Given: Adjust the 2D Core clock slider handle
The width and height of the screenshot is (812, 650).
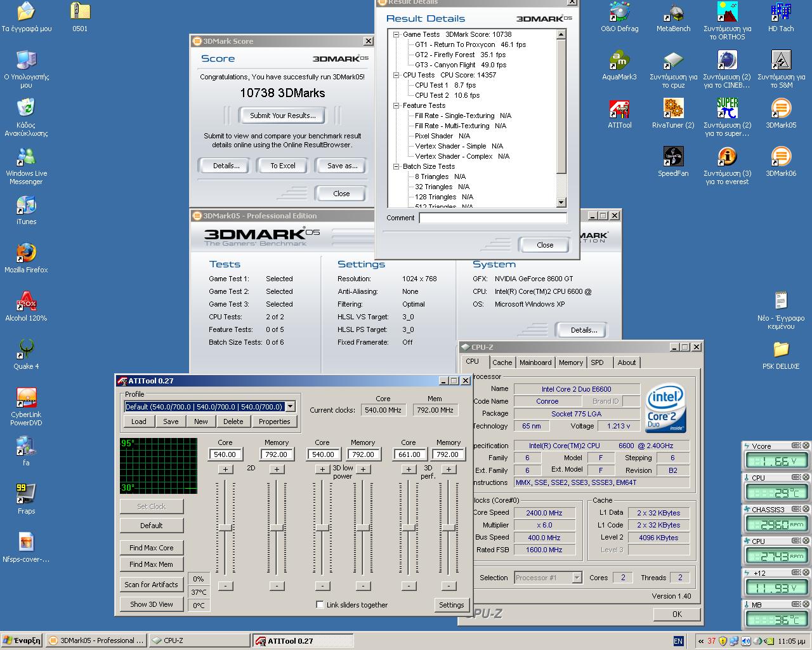Looking at the screenshot, I should (225, 527).
